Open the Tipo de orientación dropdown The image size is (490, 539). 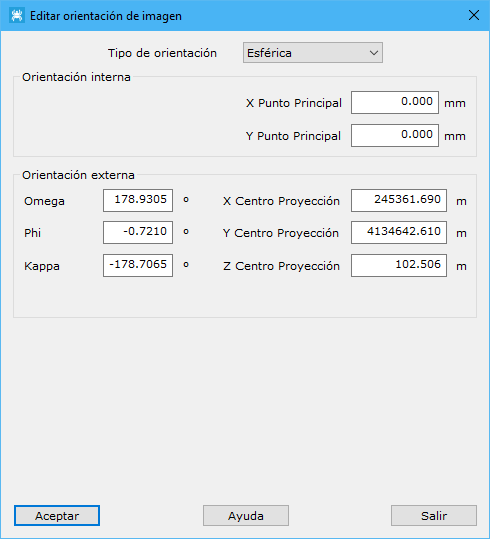[x=313, y=53]
